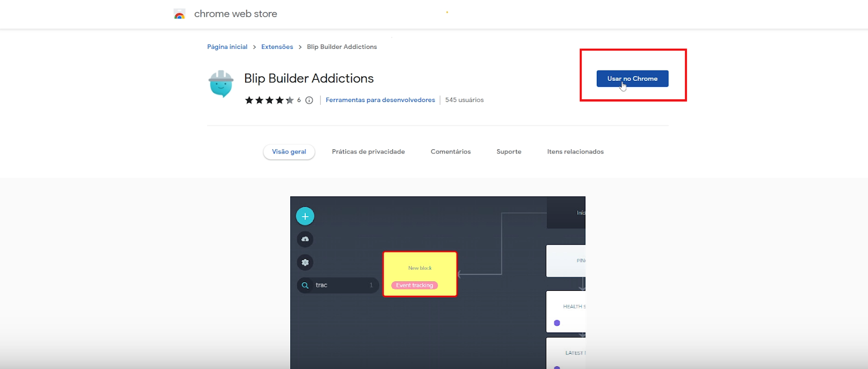The height and width of the screenshot is (369, 868).
Task: Click the 545 usuários text
Action: click(464, 100)
